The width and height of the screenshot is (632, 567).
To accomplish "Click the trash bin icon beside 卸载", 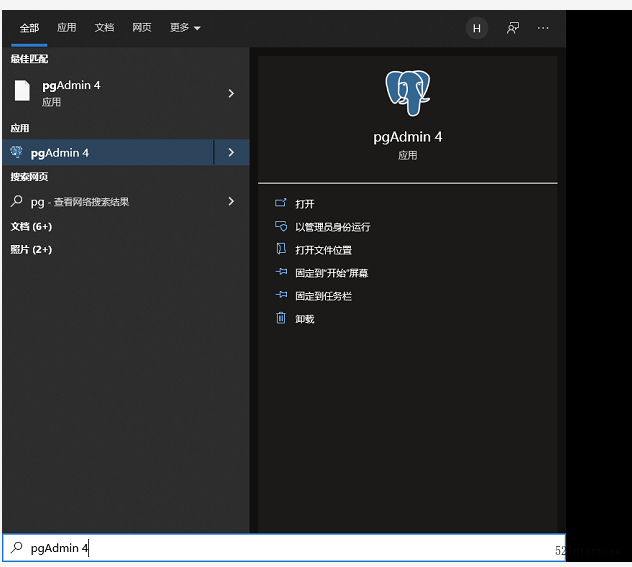I will [x=281, y=318].
